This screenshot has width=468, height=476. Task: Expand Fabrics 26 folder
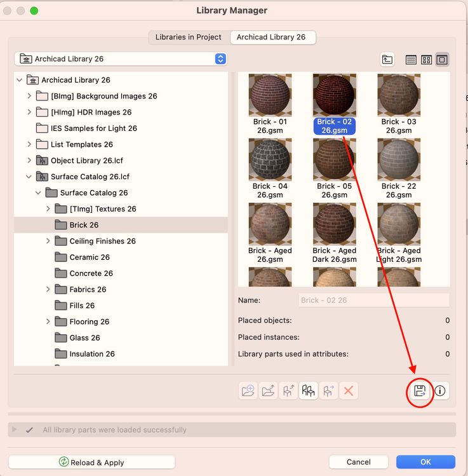pos(48,289)
